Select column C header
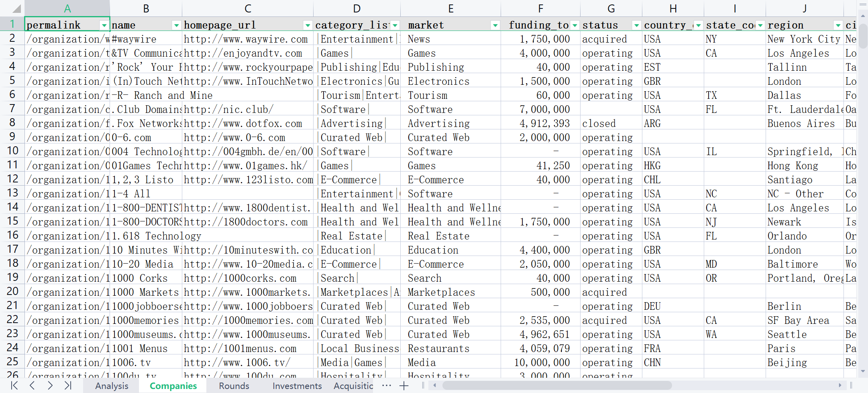 click(248, 8)
